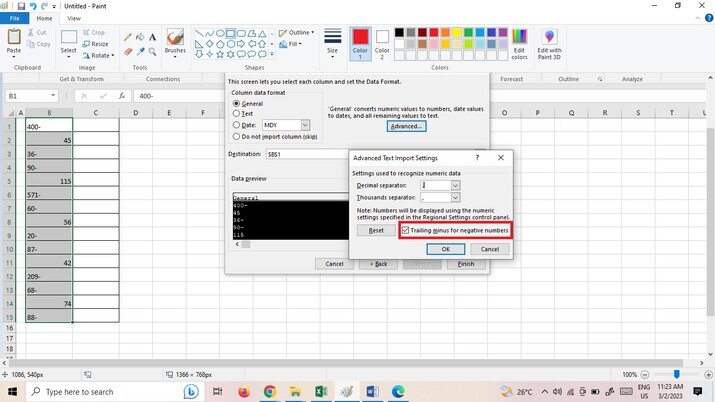
Task: Click the Reset button
Action: click(376, 231)
